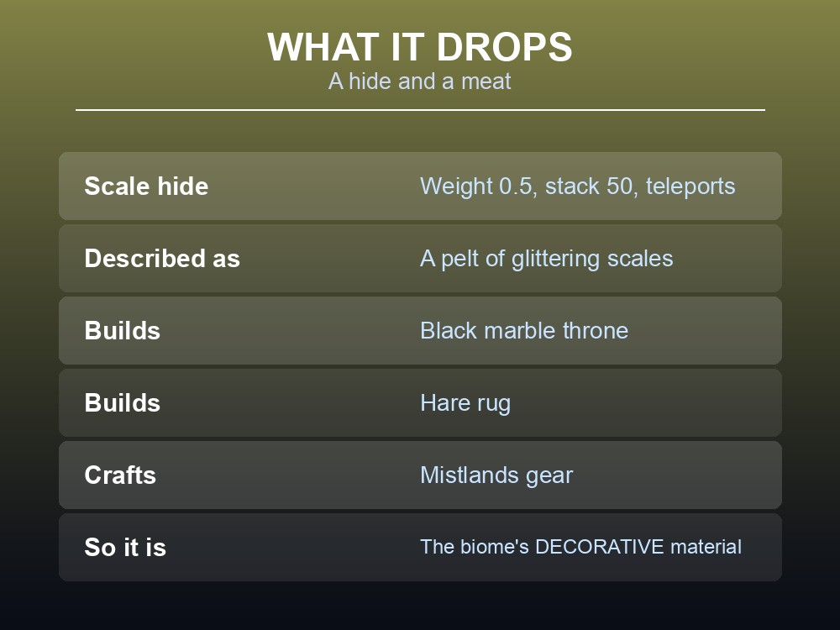The width and height of the screenshot is (840, 630).
Task: Click the Described as label
Action: (x=162, y=258)
